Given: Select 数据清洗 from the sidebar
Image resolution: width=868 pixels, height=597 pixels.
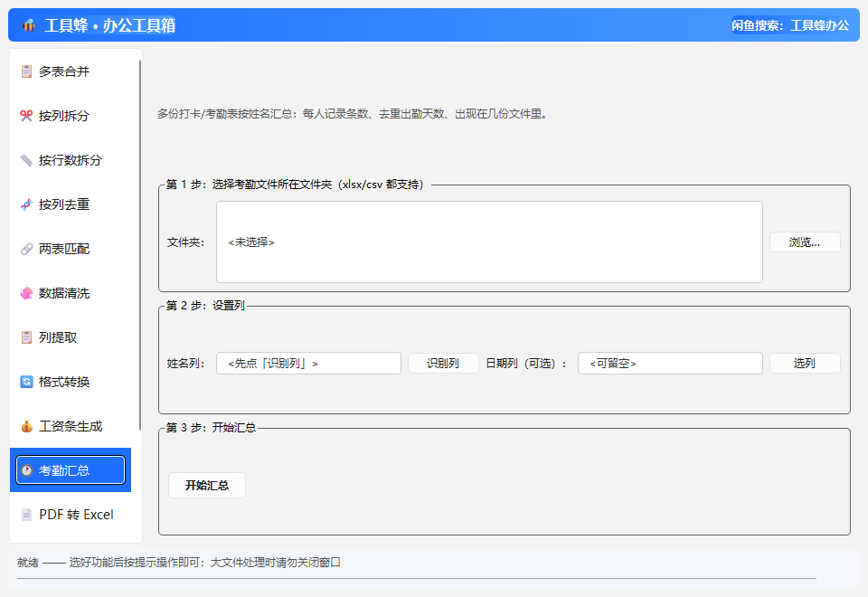Looking at the screenshot, I should point(71,293).
